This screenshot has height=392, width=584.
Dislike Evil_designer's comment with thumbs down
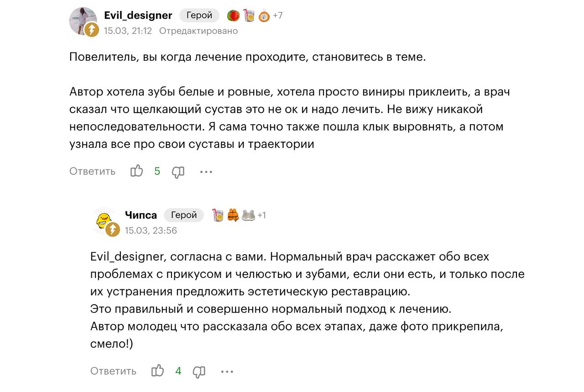(178, 172)
